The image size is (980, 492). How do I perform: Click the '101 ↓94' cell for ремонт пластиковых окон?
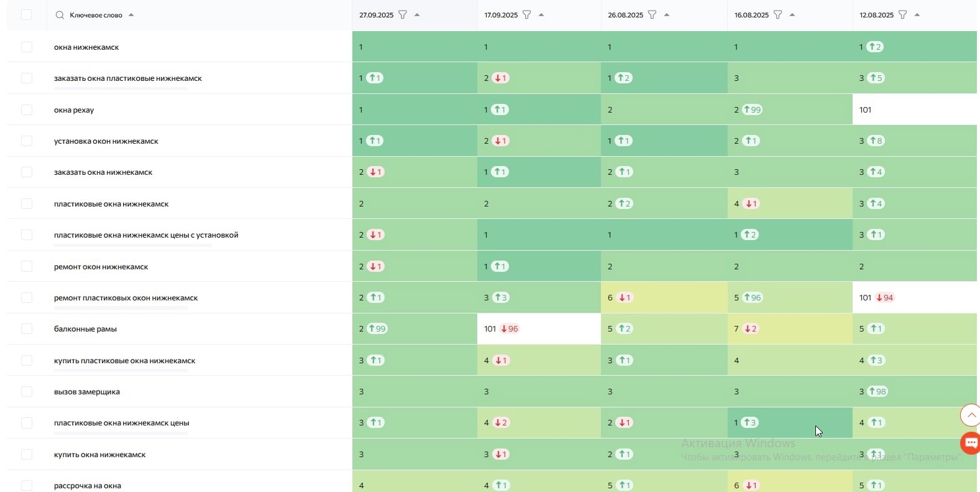[915, 297]
